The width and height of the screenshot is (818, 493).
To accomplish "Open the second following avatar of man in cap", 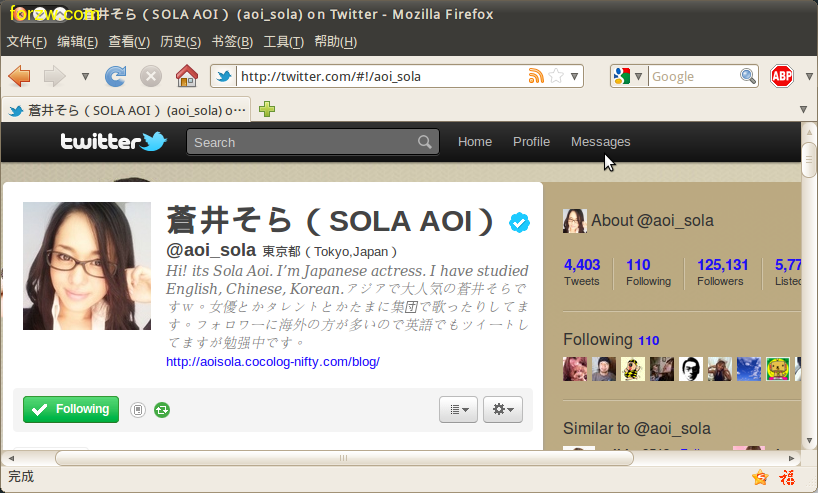I will [x=604, y=369].
